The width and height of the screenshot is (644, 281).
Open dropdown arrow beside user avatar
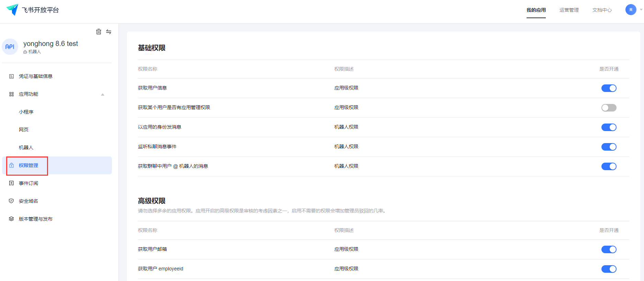[641, 10]
